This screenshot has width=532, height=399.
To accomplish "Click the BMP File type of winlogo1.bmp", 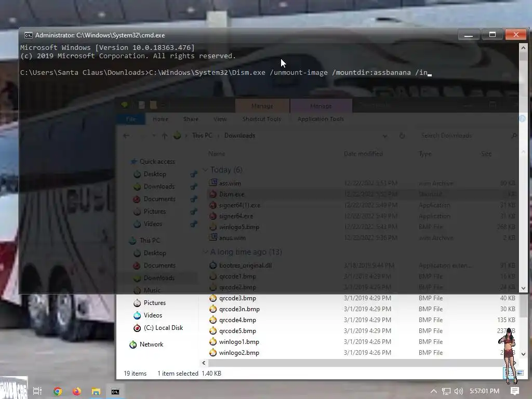I will tap(431, 342).
